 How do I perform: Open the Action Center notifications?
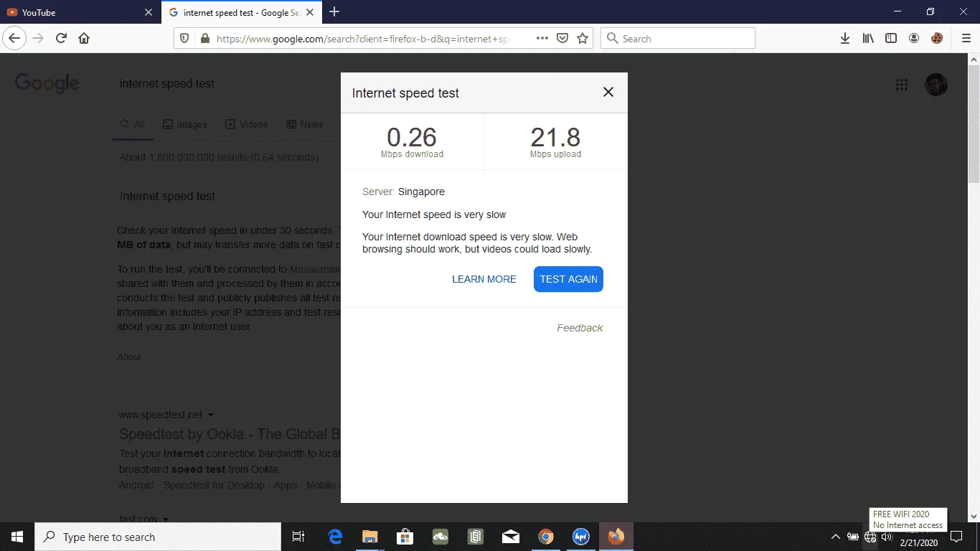(x=956, y=537)
